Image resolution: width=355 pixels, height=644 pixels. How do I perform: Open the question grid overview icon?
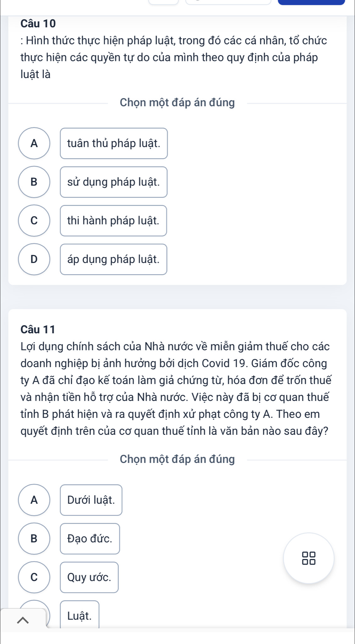coord(308,558)
